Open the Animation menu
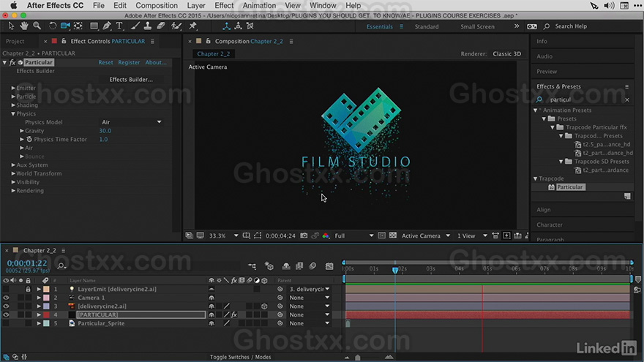Screen dimensions: 644x362 click(259, 5)
